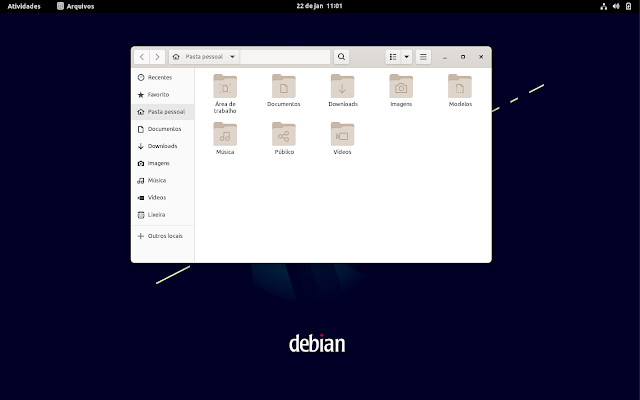Expand the Pasta pessoal path dropdown
Screen dimensions: 640x400
coord(232,57)
